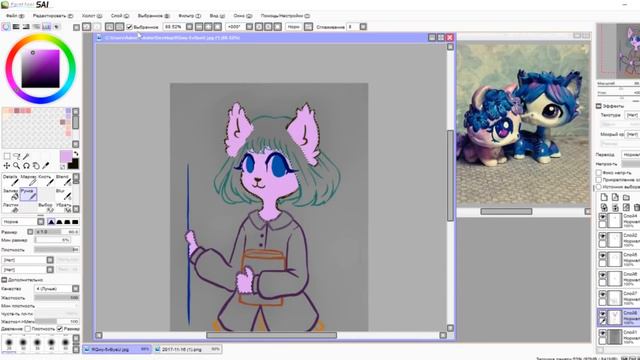640x360 pixels.
Task: Toggle the Выбранное checkbox in the toolbar
Action: tap(130, 27)
